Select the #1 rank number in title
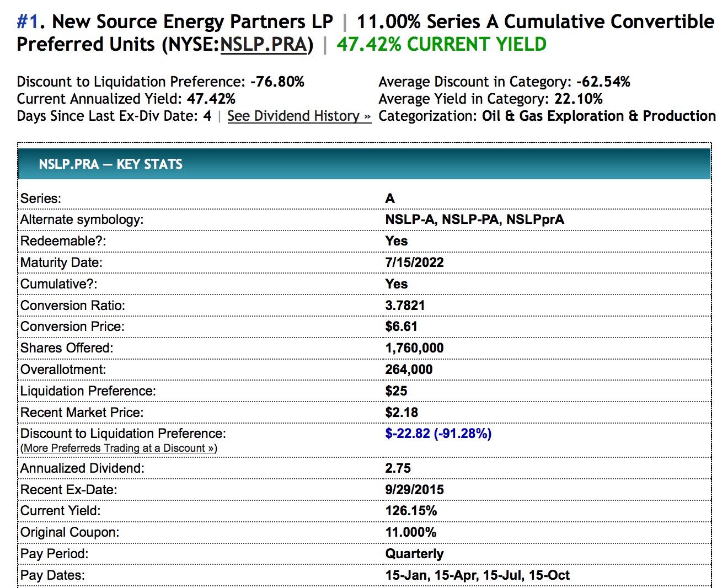 coord(28,22)
